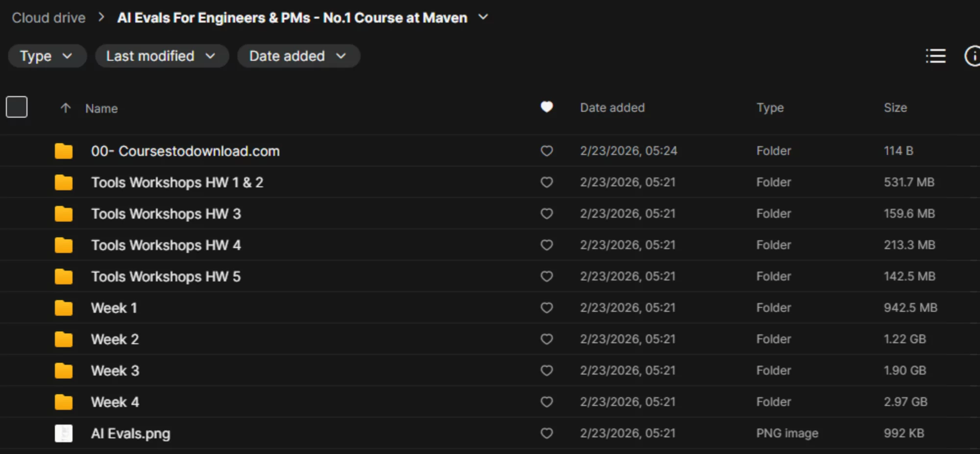The image size is (980, 454).
Task: Open the Week 3 folder
Action: pos(114,370)
